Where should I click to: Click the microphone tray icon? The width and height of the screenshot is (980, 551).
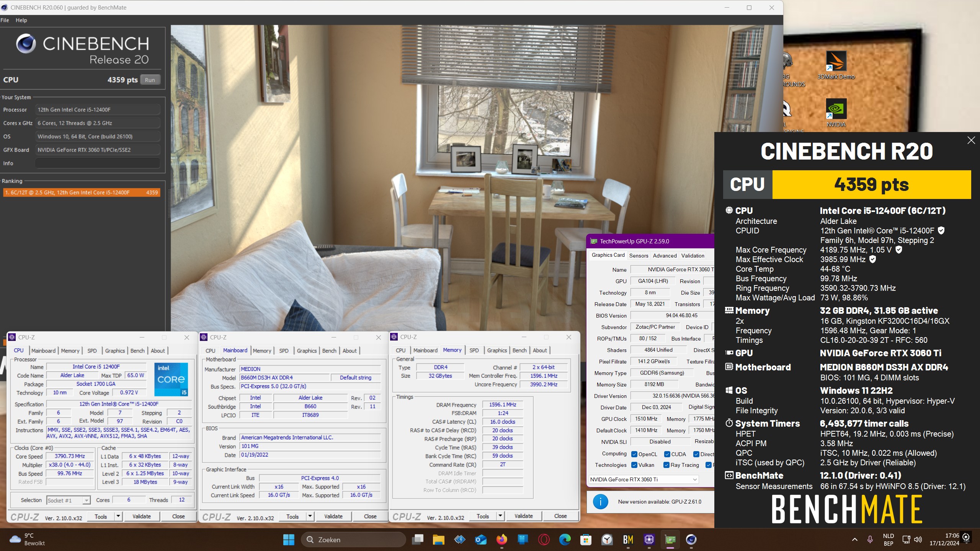[x=870, y=540]
